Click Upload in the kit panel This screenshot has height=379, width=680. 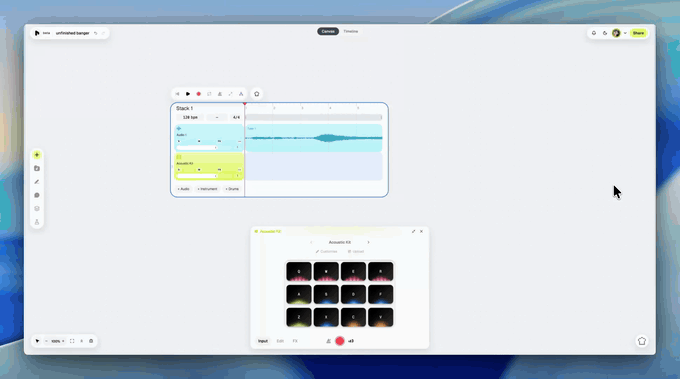coord(356,252)
